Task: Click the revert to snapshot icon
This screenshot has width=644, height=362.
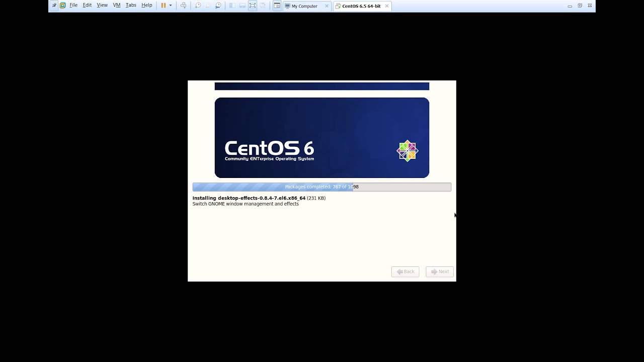Action: click(x=208, y=6)
